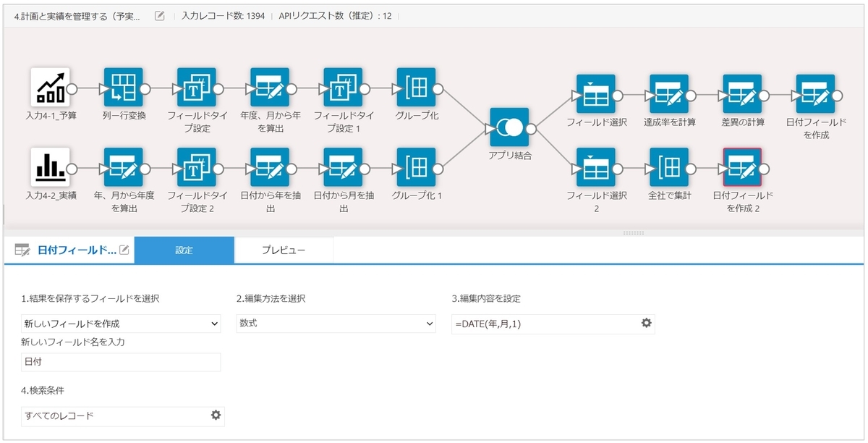Open formula settings gear for 編集内容

647,323
